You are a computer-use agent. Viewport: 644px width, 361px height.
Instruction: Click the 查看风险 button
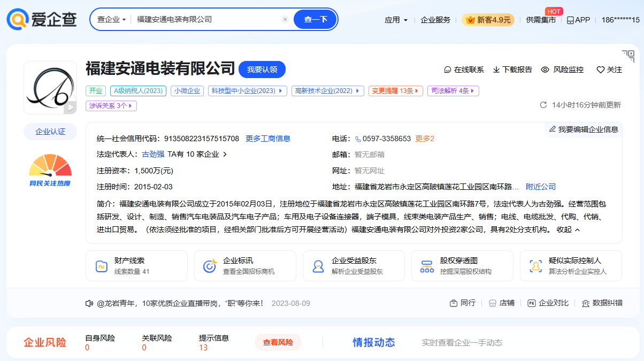278,342
